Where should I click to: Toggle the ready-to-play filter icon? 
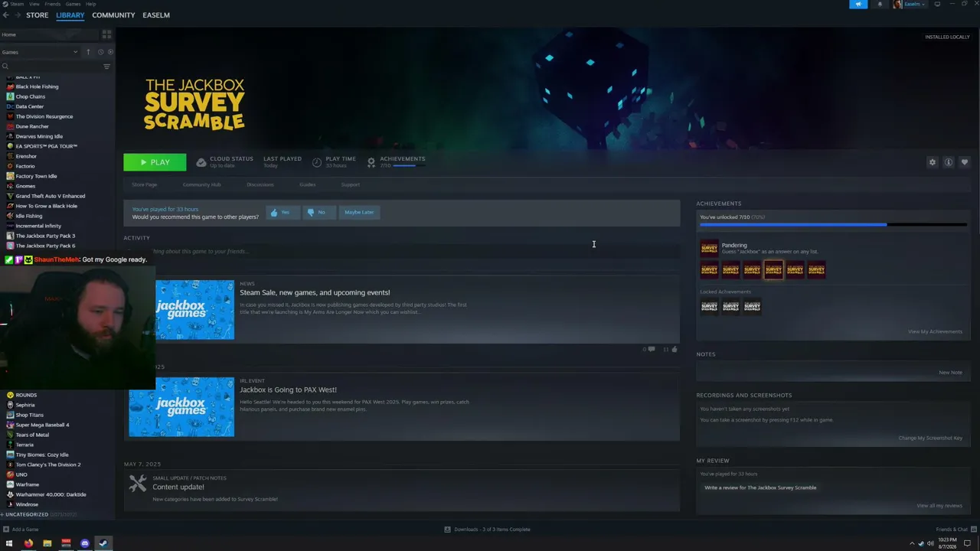coord(110,52)
